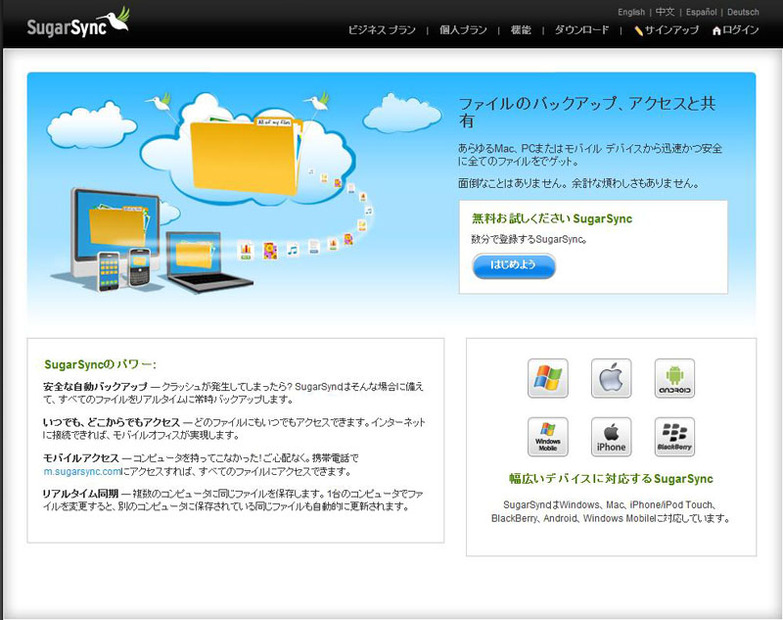Viewport: 783px width, 620px height.
Task: Click the リアルタイム同期 bold text
Action: pyautogui.click(x=80, y=494)
